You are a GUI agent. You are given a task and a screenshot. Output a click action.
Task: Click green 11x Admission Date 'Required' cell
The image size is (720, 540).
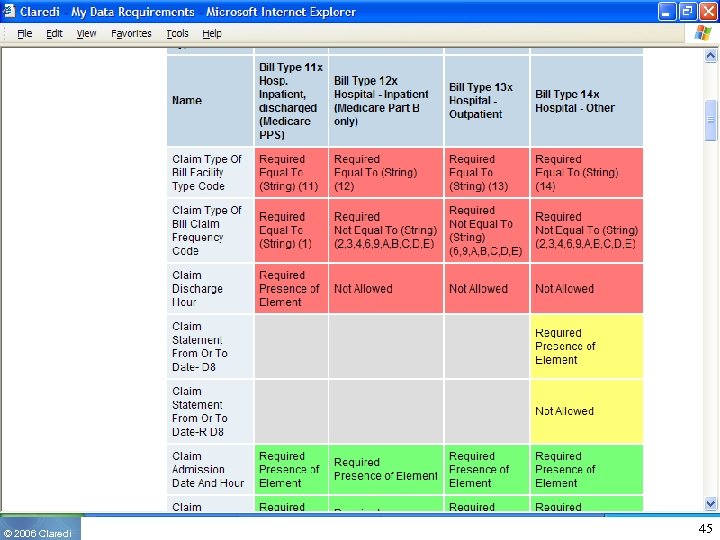pyautogui.click(x=292, y=469)
